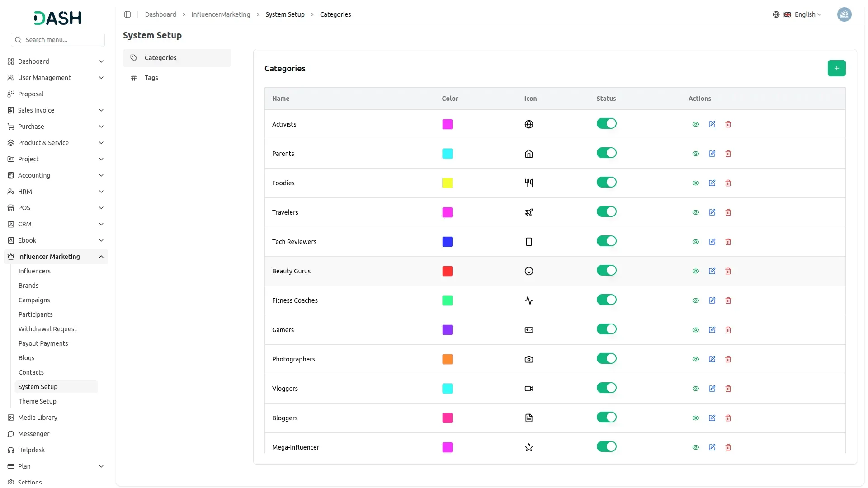Switch to the Tags setup tab
This screenshot has height=488, width=868.
pyautogui.click(x=151, y=78)
